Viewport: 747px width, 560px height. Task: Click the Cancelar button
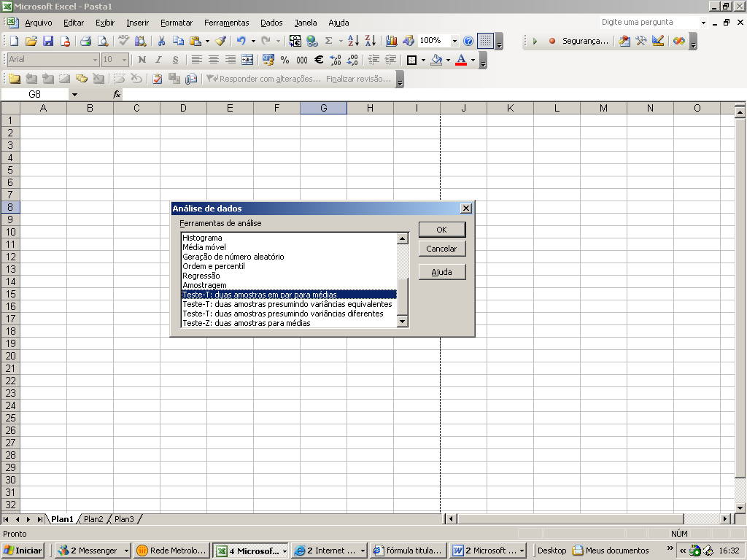(441, 249)
